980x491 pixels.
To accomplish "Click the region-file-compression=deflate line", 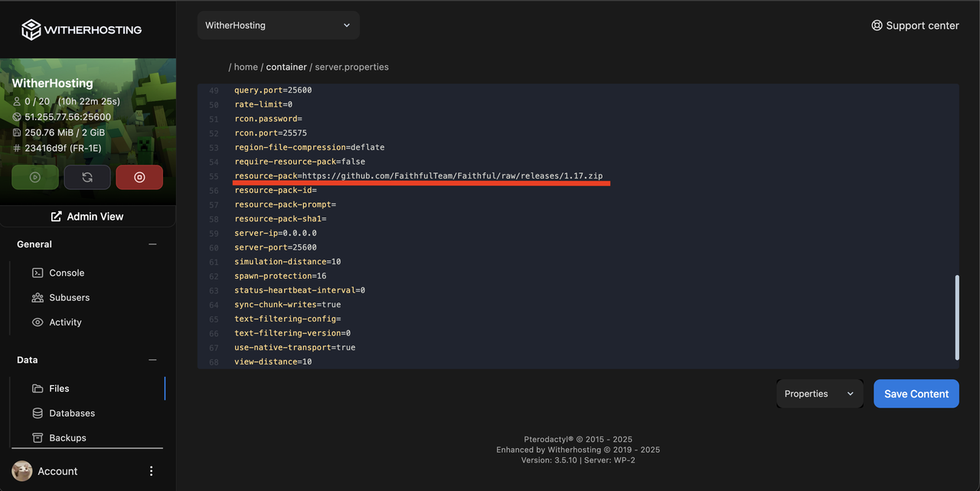I will click(309, 147).
